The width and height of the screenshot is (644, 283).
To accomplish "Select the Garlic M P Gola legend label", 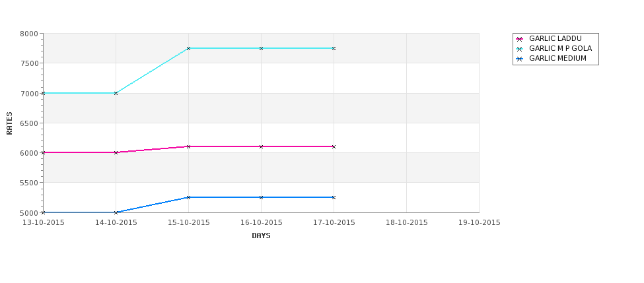I will point(561,48).
